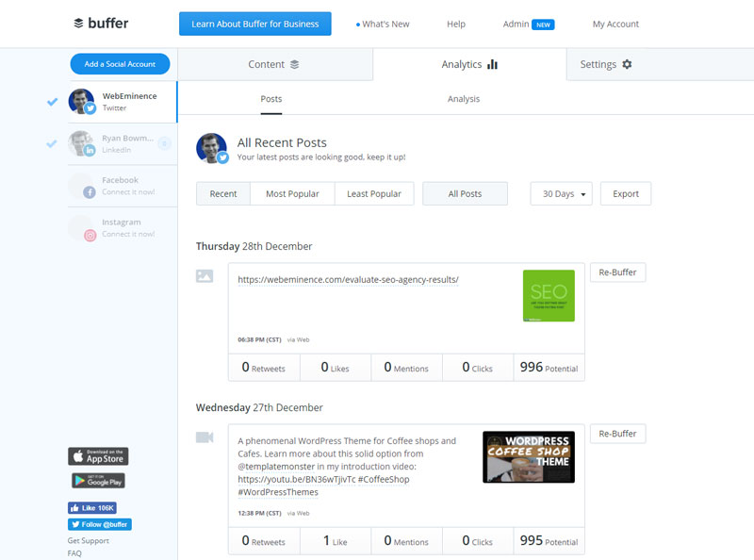754x560 pixels.
Task: Select the Least Popular filter
Action: pos(374,194)
